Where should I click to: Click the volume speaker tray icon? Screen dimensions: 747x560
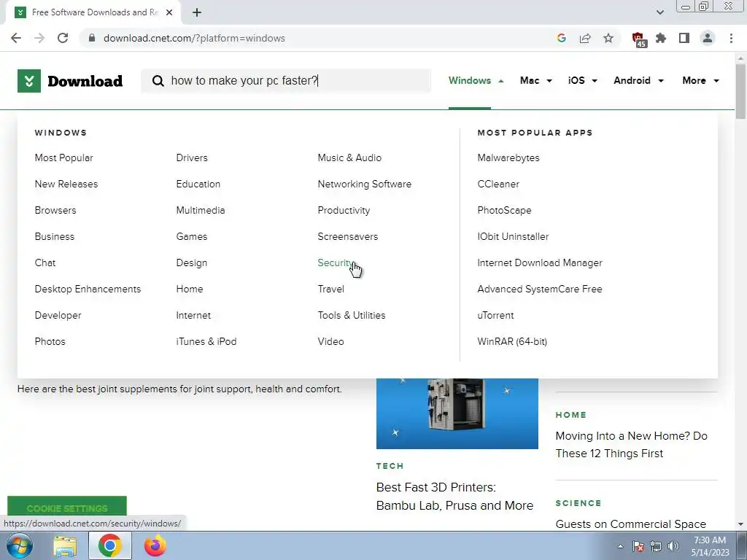pyautogui.click(x=673, y=546)
